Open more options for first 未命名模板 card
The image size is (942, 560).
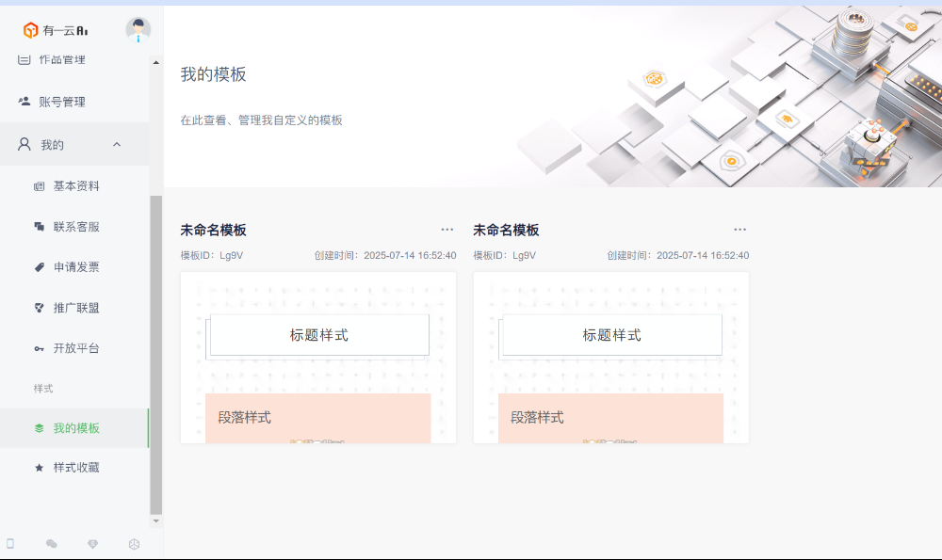pos(447,230)
